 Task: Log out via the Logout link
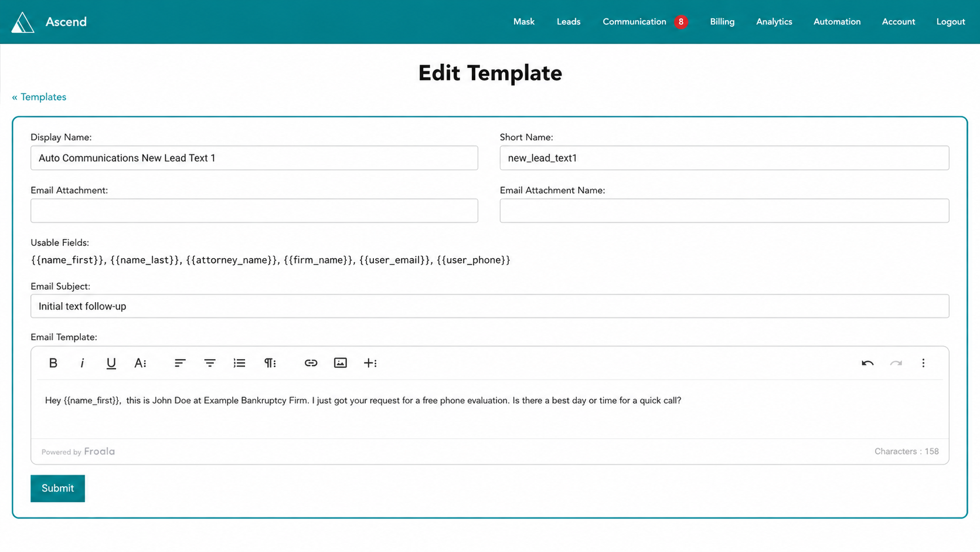951,22
